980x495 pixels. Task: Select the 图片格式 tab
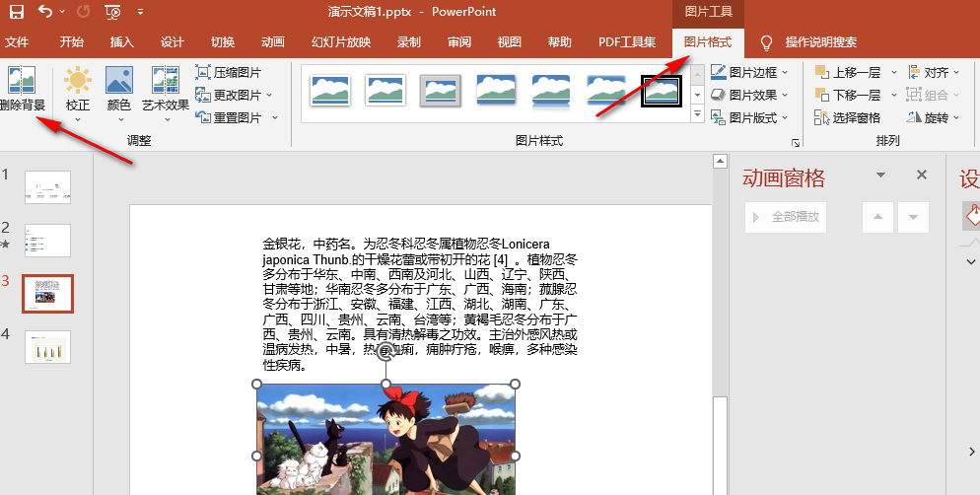(x=708, y=42)
